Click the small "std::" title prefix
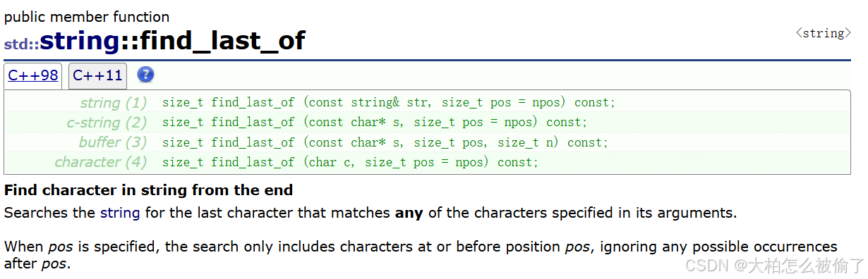Image resolution: width=868 pixels, height=279 pixels. (x=21, y=44)
